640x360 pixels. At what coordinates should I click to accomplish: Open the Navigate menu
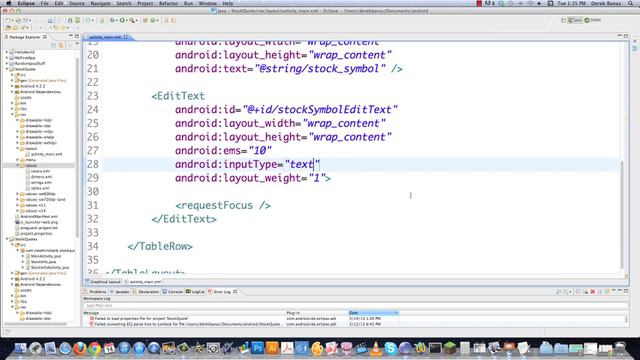pos(100,3)
